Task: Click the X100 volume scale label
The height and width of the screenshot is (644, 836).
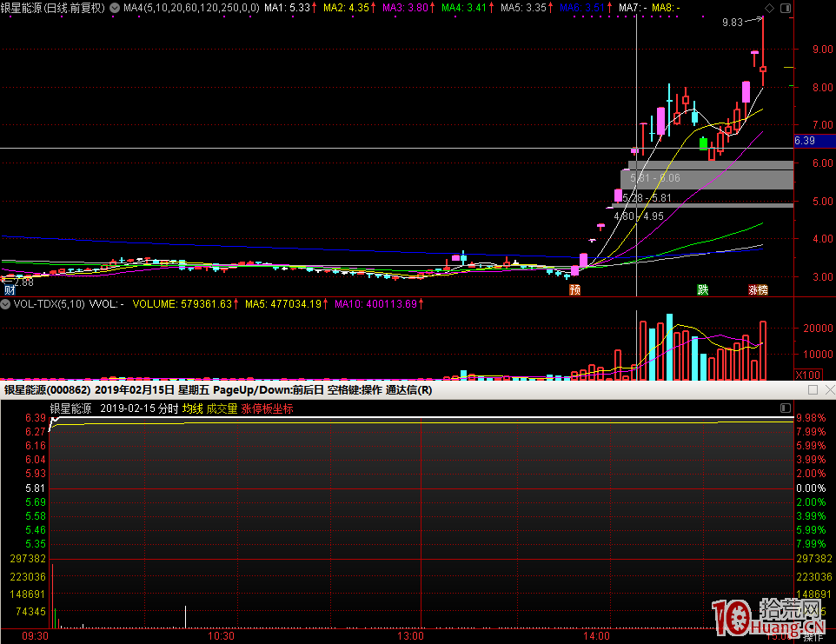Action: (808, 375)
